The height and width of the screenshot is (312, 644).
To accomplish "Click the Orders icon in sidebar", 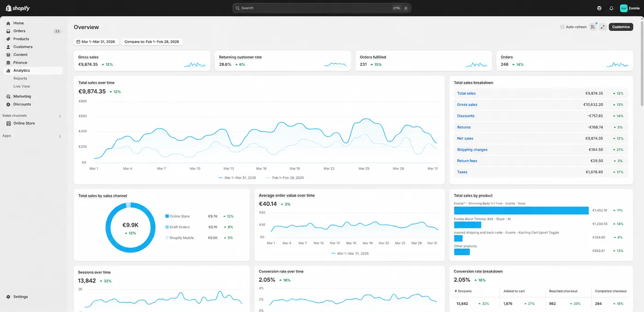I will point(8,31).
